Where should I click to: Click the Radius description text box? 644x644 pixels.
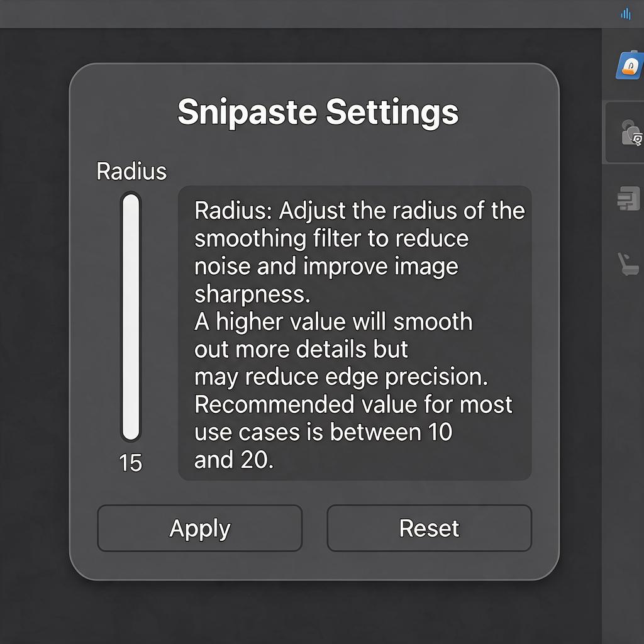(355, 333)
